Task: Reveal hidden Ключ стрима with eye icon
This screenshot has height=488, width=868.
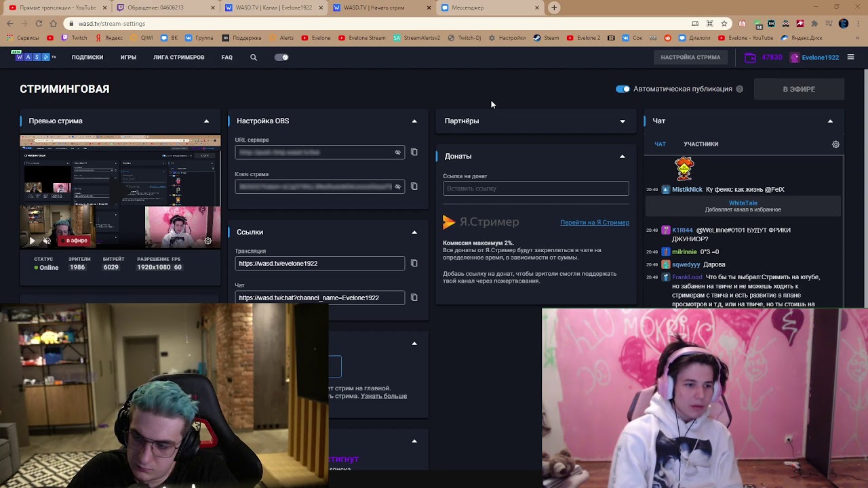Action: (x=398, y=186)
